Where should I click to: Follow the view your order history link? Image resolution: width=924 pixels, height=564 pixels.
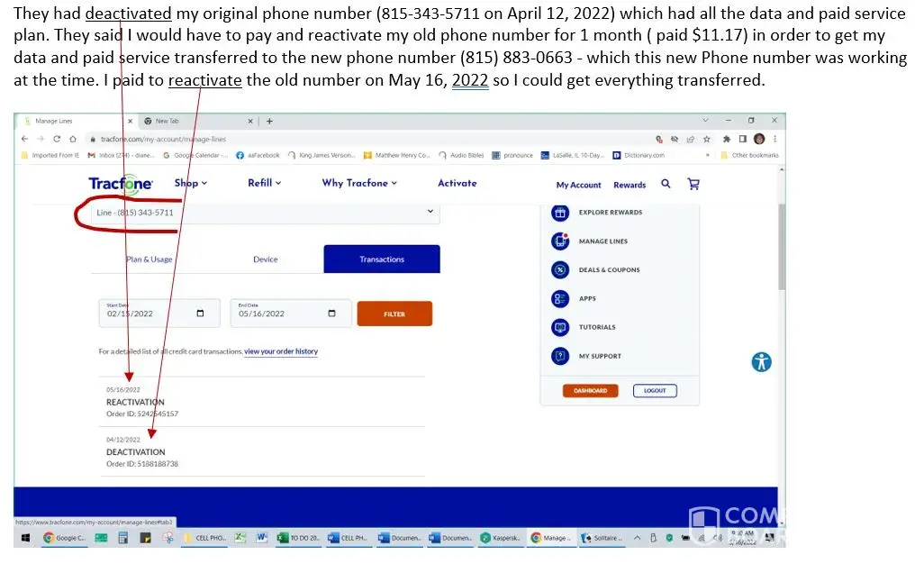point(280,351)
